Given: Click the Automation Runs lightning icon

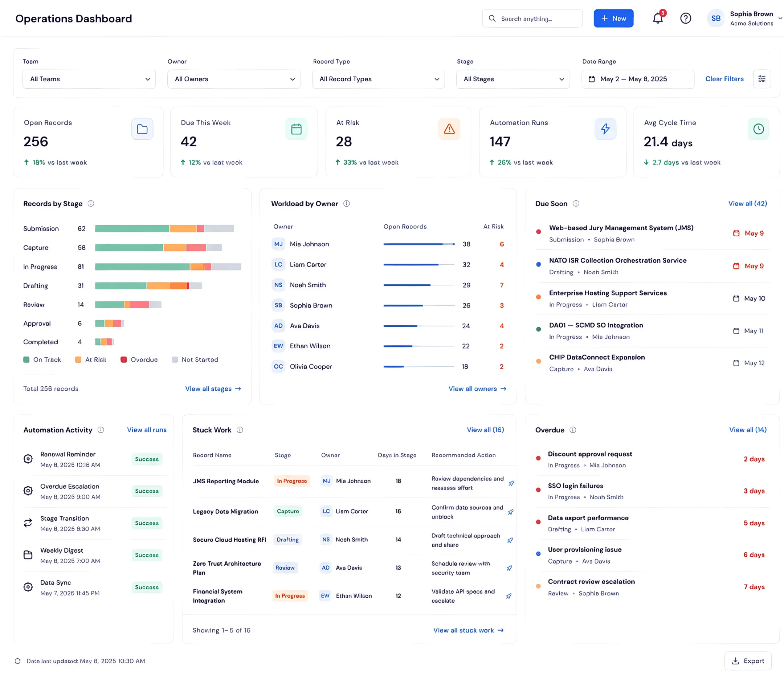Looking at the screenshot, I should coord(605,129).
